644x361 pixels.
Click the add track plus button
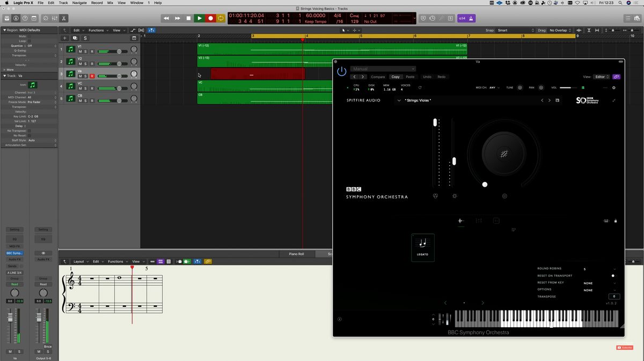pyautogui.click(x=65, y=38)
